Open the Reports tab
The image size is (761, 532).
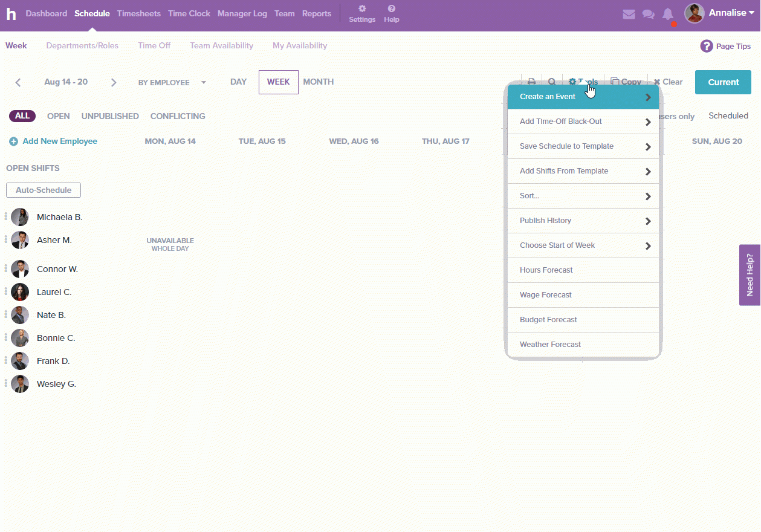click(x=317, y=13)
